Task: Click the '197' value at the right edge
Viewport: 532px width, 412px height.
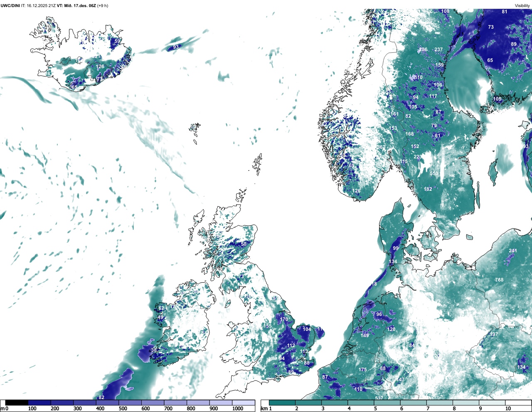Action: tap(494, 335)
